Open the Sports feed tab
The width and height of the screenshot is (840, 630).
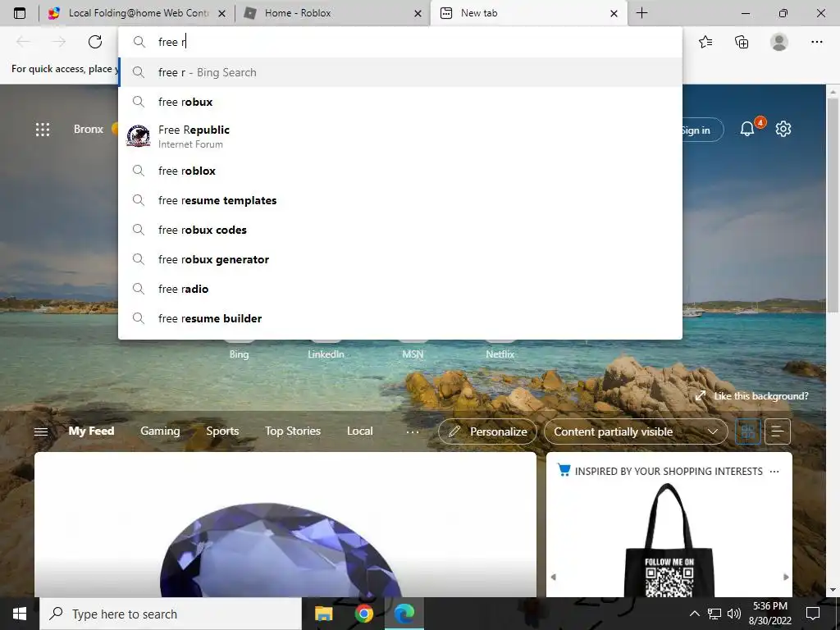[x=222, y=431]
